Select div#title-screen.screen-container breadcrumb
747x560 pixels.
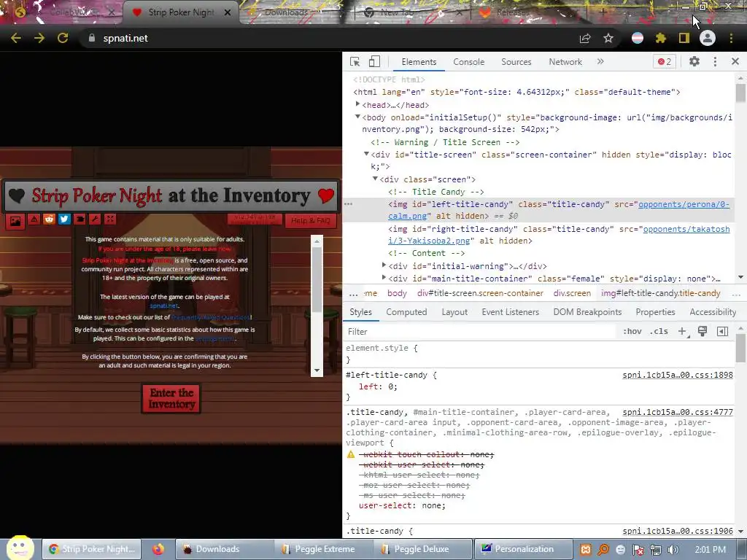pos(480,293)
